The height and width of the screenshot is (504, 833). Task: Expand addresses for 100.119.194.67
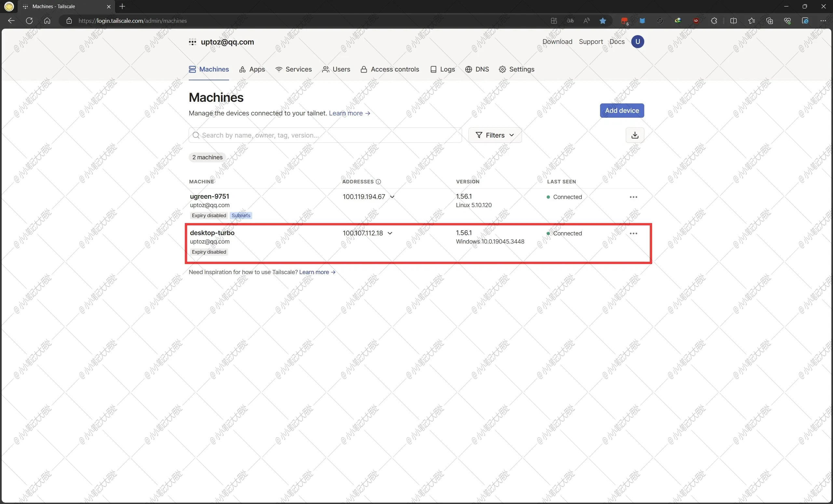392,197
